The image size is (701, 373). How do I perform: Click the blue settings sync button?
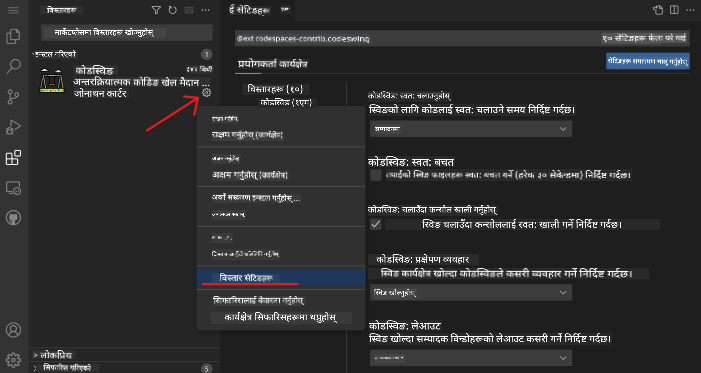(648, 61)
